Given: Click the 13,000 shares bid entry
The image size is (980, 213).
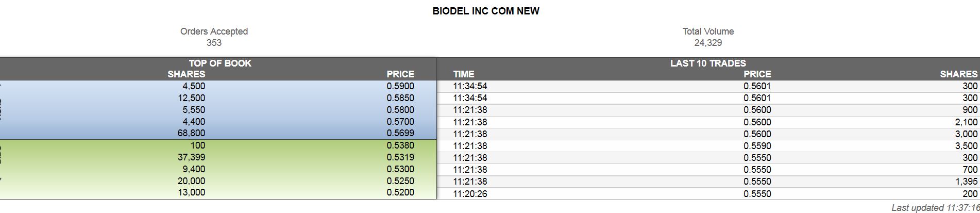Looking at the screenshot, I should pos(191,192).
